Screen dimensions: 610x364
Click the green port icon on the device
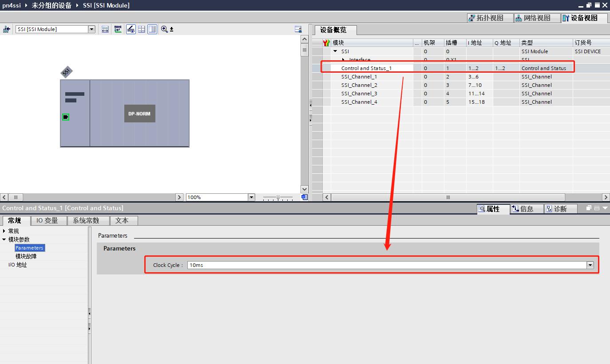66,117
